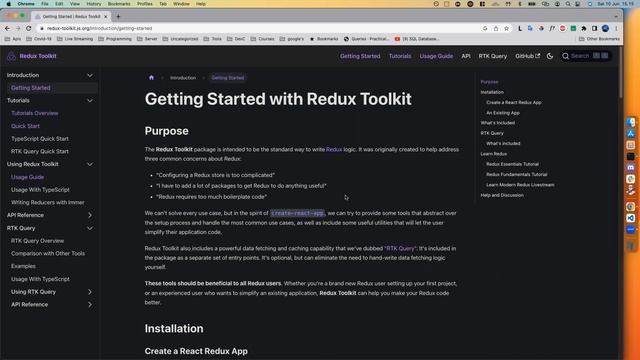Viewport: 640px width, 360px height.
Task: Open the breadcrumb home icon
Action: [x=151, y=78]
